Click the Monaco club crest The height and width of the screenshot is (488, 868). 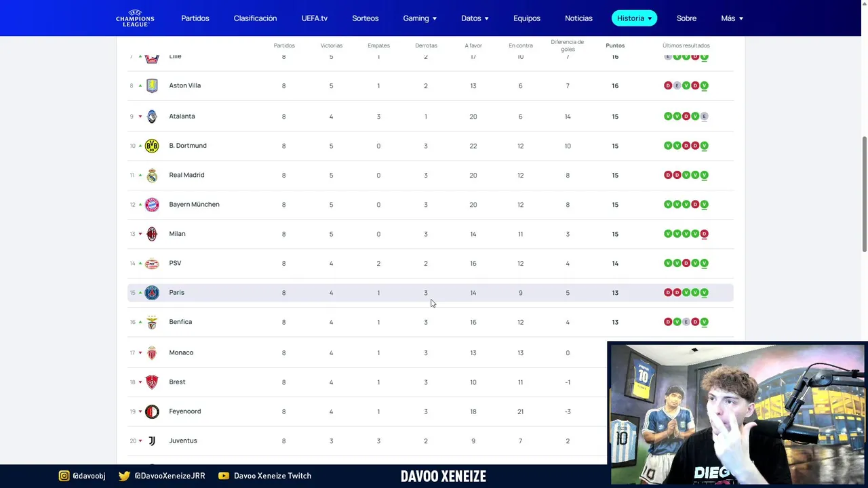152,353
